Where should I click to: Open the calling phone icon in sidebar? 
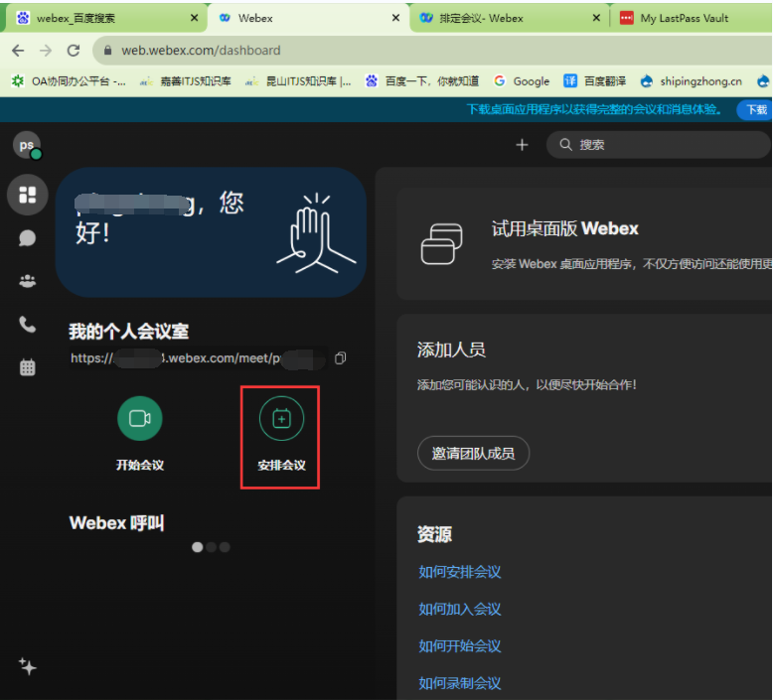click(x=28, y=325)
